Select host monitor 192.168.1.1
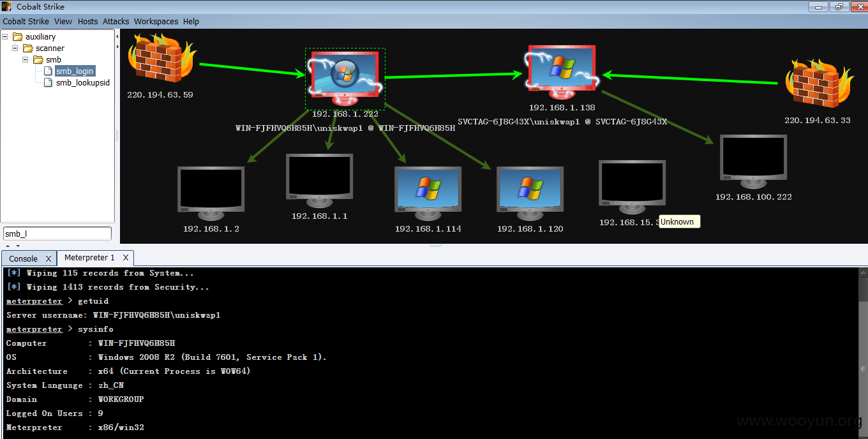 (319, 179)
